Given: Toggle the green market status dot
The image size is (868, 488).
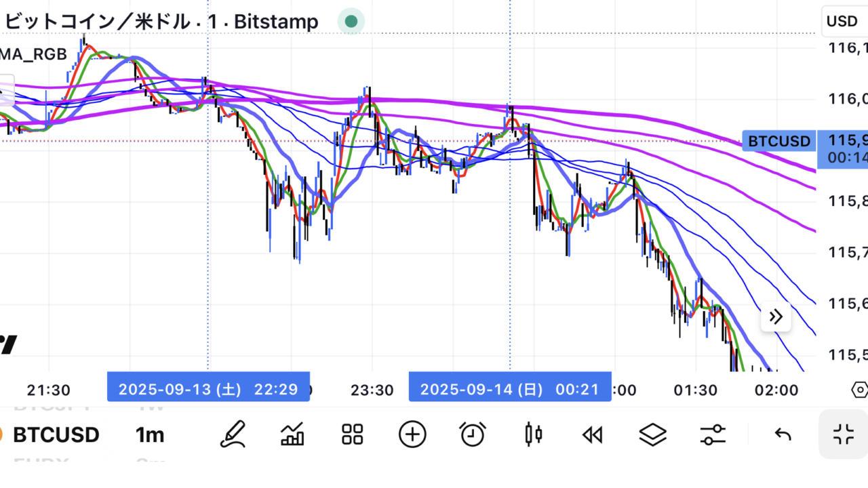Looking at the screenshot, I should coord(351,22).
